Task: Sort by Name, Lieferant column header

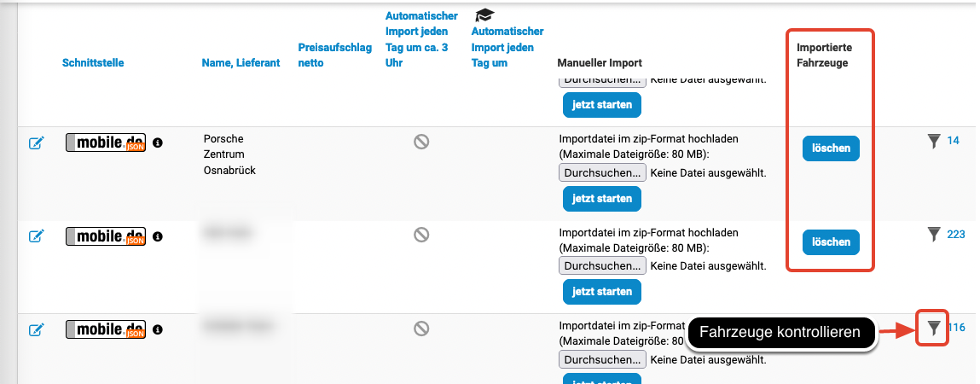Action: tap(241, 63)
